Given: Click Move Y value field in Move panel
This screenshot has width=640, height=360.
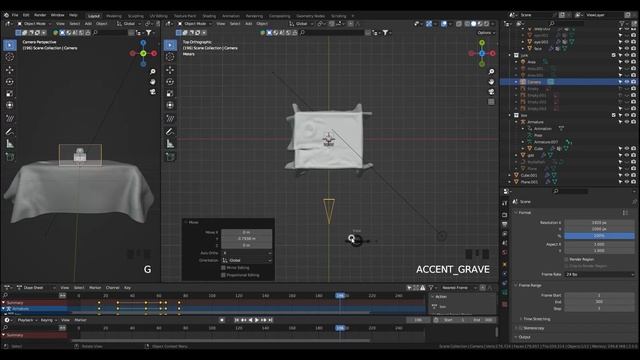Looking at the screenshot, I should [x=247, y=238].
